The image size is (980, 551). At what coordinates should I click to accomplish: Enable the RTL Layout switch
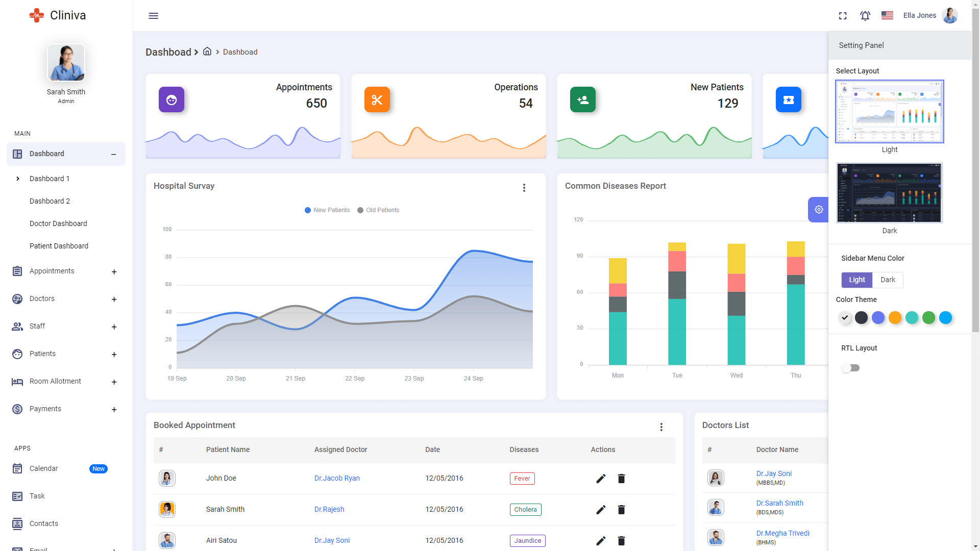coord(850,368)
